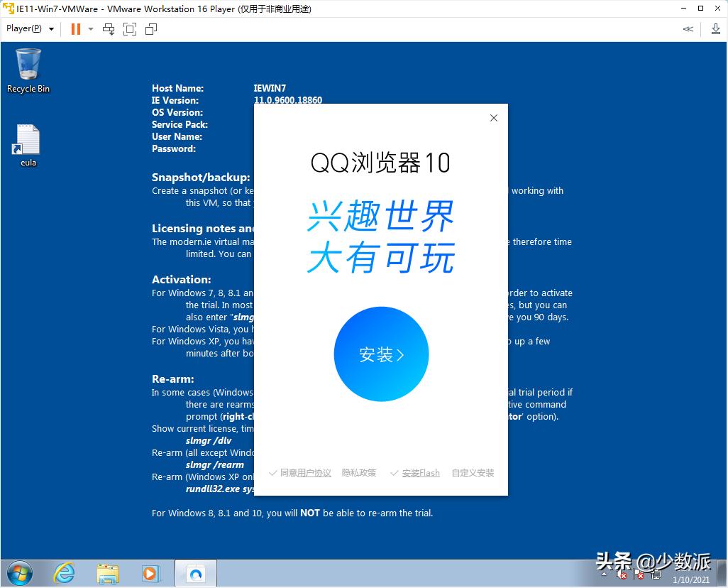
Task: Click the Unity mode icon on toolbar
Action: (x=150, y=29)
